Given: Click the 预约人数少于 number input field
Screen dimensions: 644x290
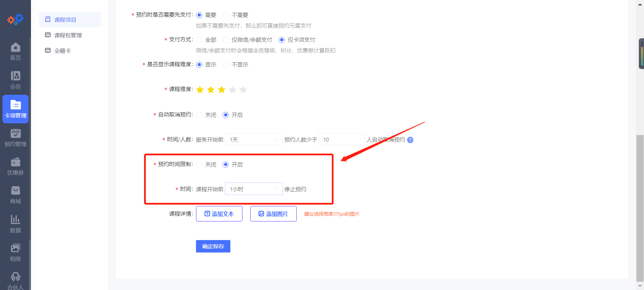Looking at the screenshot, I should point(341,139).
